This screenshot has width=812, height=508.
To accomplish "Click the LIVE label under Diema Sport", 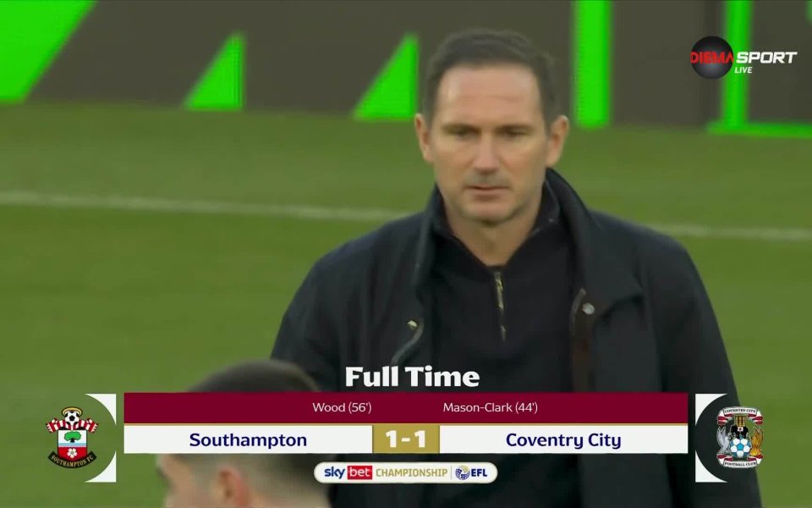I will (x=743, y=70).
